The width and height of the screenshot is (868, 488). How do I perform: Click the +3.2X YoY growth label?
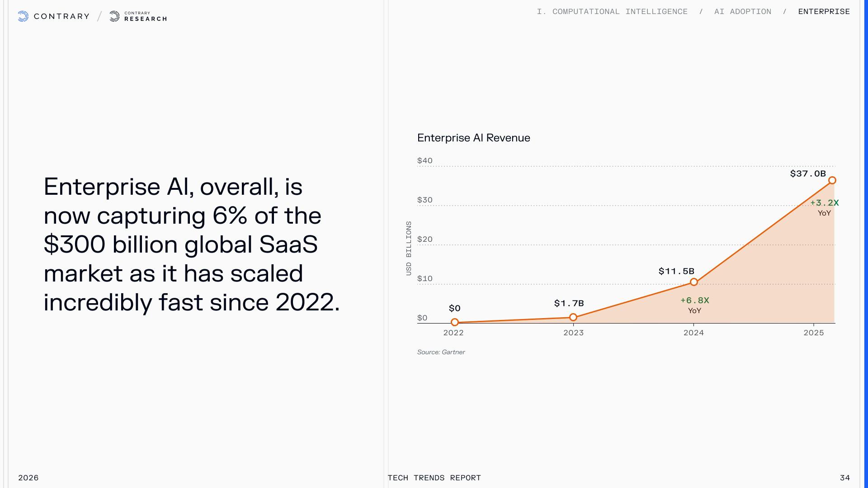pyautogui.click(x=824, y=203)
